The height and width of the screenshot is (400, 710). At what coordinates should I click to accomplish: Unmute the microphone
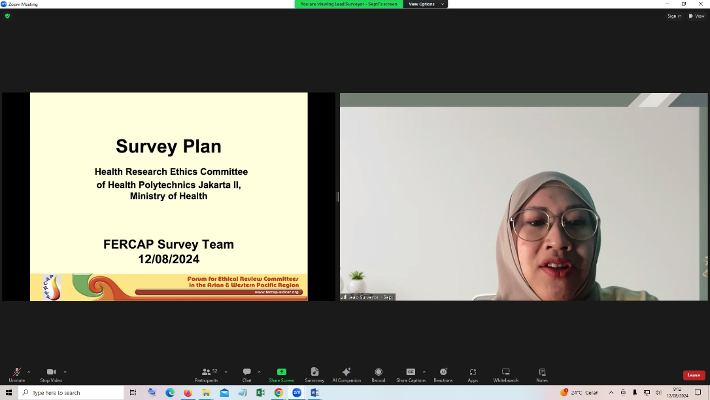pos(16,372)
